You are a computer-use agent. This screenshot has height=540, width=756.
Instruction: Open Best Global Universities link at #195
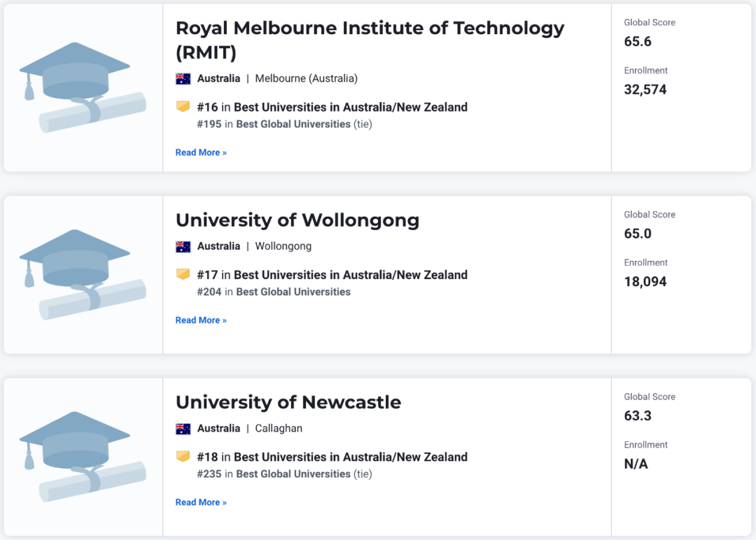click(x=293, y=125)
